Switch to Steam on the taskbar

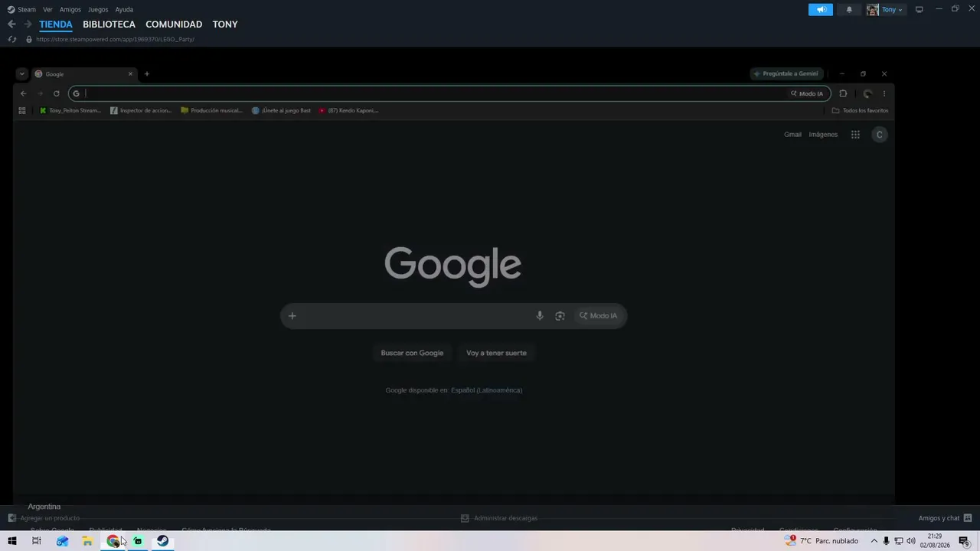tap(162, 541)
